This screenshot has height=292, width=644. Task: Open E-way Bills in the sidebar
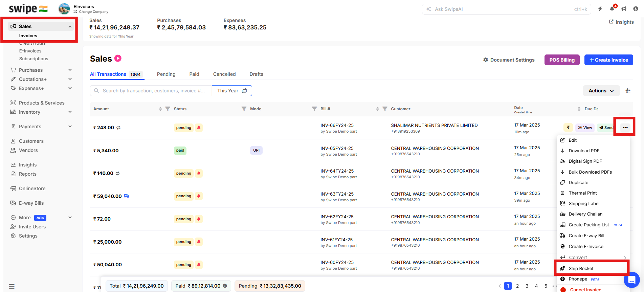click(31, 203)
